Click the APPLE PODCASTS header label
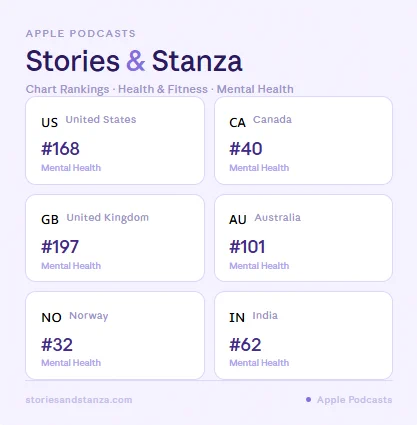 click(x=81, y=33)
